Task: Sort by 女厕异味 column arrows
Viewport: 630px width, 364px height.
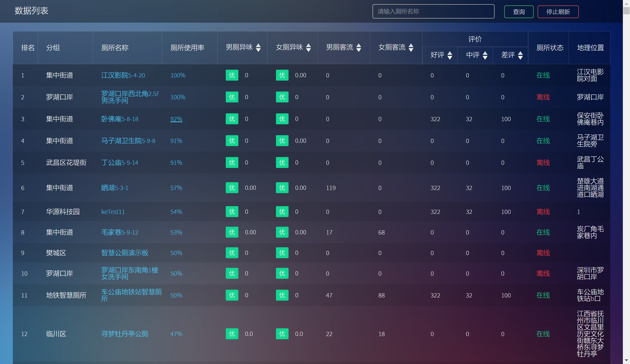Action: (x=308, y=47)
